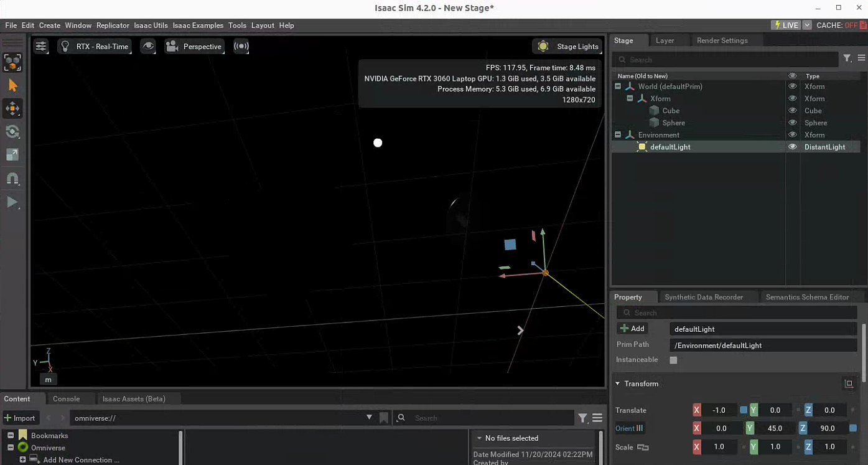Screen dimensions: 868x465
Task: Click the Orient Z blue changed-value indicator
Action: [853, 428]
